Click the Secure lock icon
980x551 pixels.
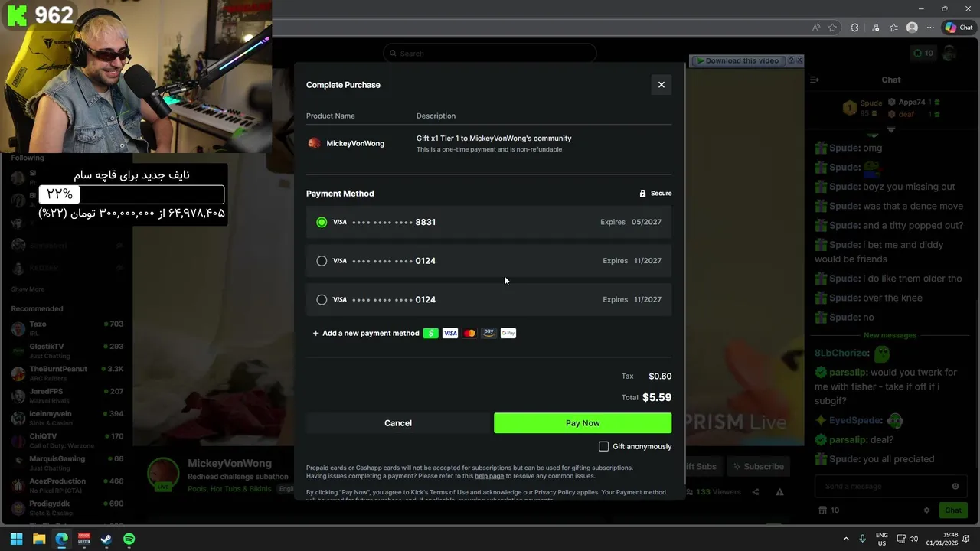click(642, 194)
